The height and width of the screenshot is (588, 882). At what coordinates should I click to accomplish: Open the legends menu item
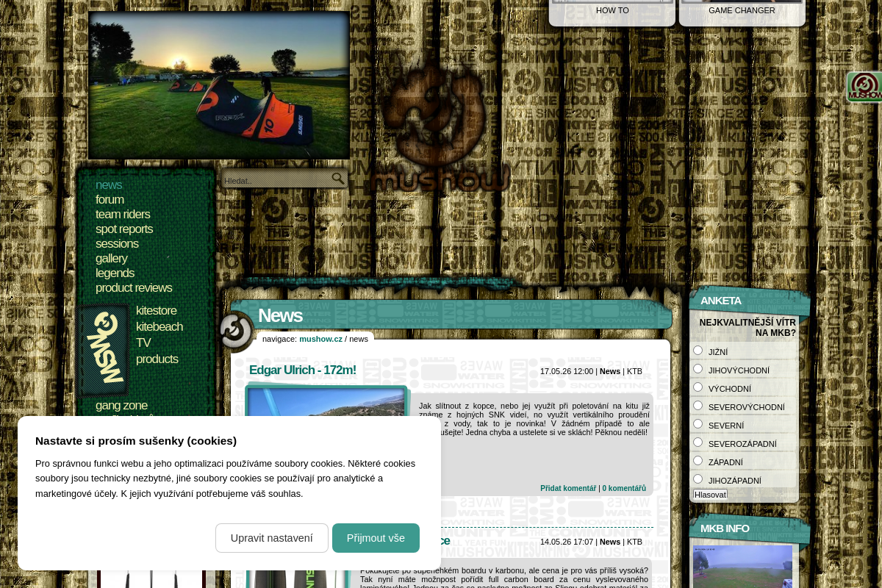pos(115,273)
